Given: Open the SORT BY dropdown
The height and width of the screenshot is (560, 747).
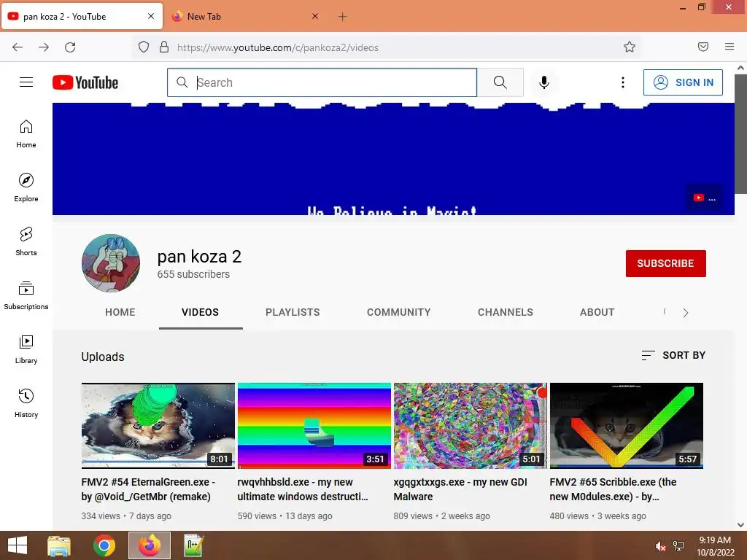Looking at the screenshot, I should [x=673, y=355].
